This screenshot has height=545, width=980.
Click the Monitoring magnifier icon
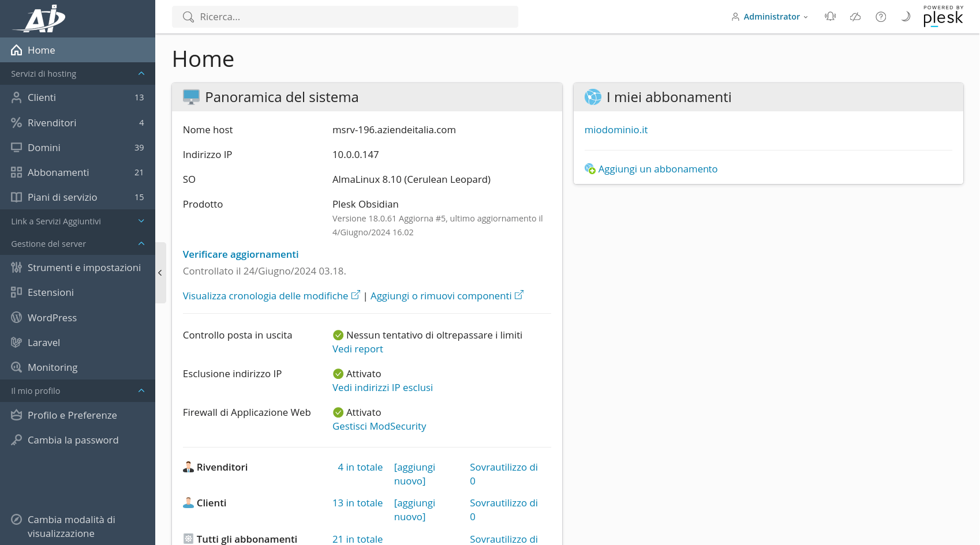click(x=16, y=367)
